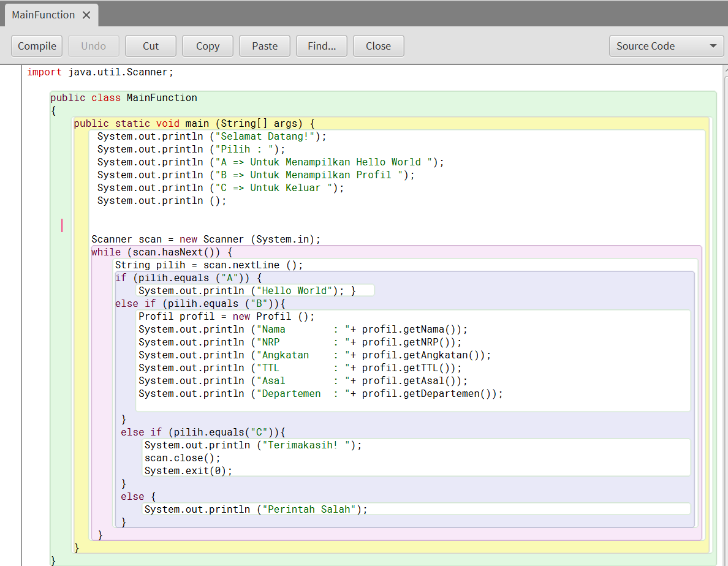728x566 pixels.
Task: Click the Profil profil instantiation line
Action: 227,316
